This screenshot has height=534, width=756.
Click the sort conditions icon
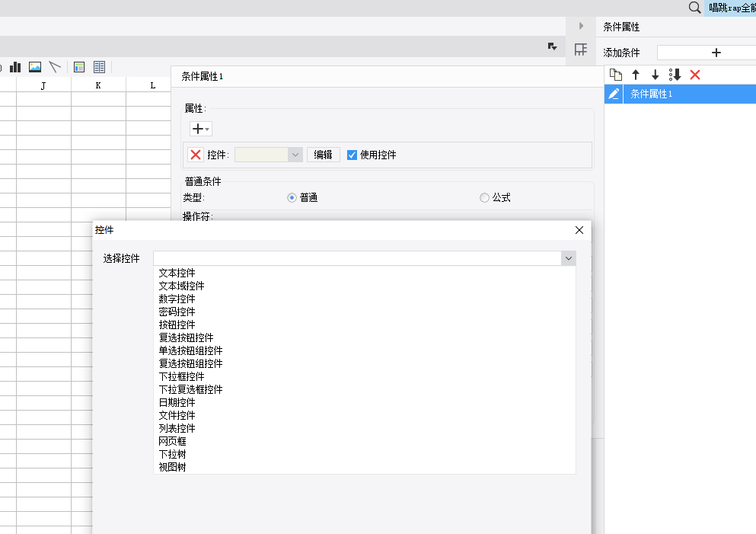[675, 75]
